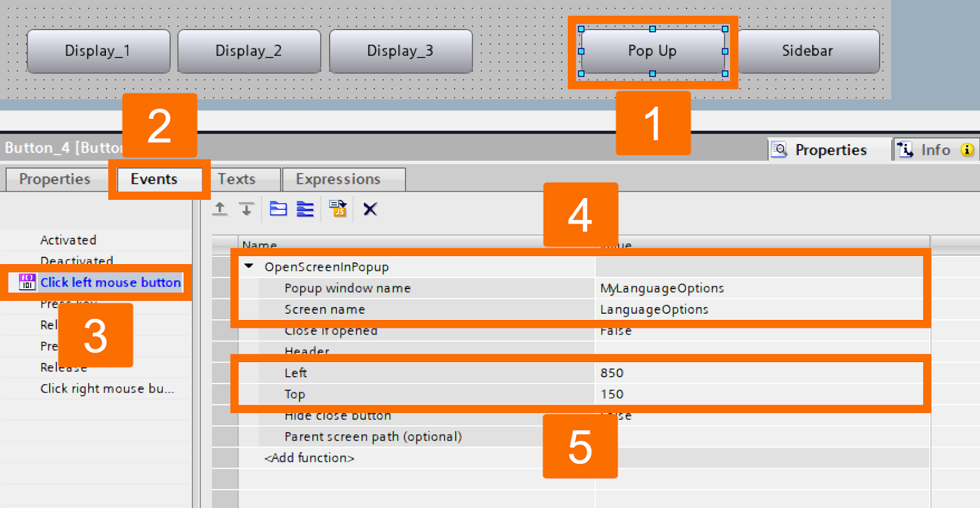This screenshot has width=980, height=508.
Task: Select the Display_2 button on the screen
Action: pos(249,51)
